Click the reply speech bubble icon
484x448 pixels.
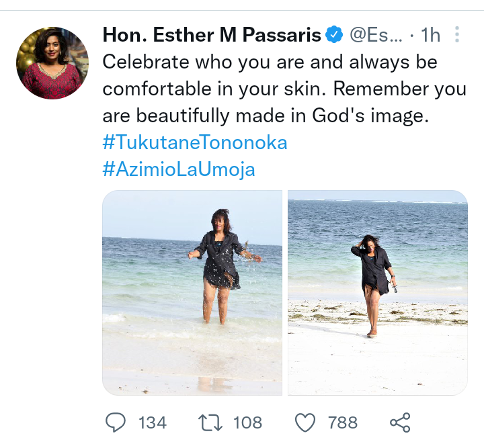coord(116,422)
